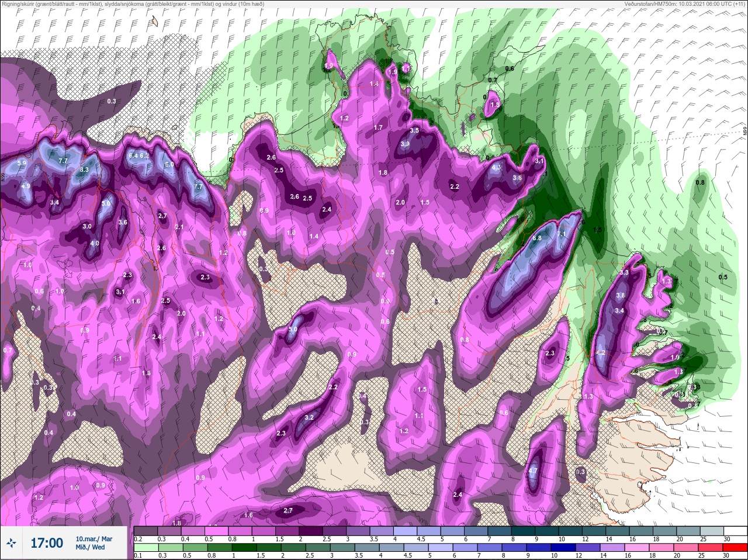This screenshot has height=560, width=748.
Task: Click the 4.2 precipitation value on the map
Action: click(x=600, y=353)
